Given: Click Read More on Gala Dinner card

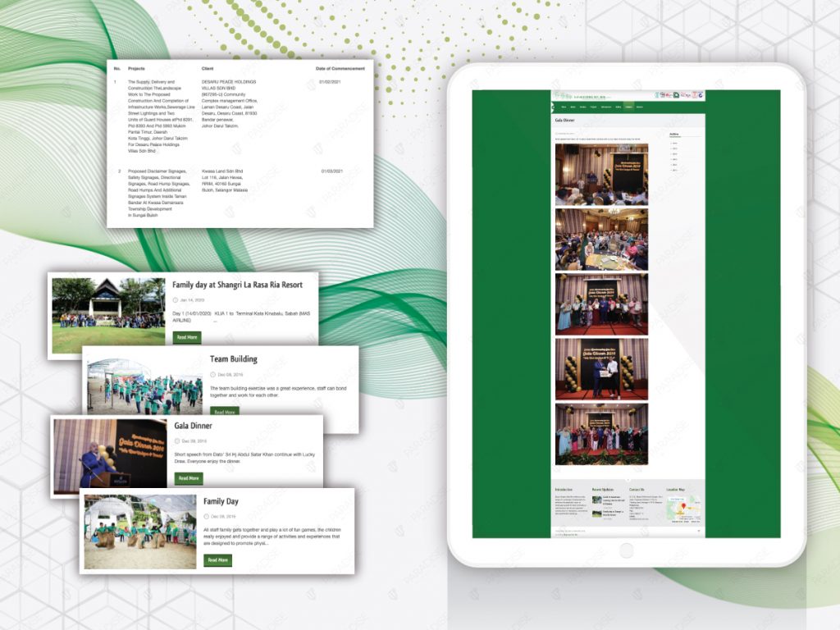Looking at the screenshot, I should click(x=189, y=478).
